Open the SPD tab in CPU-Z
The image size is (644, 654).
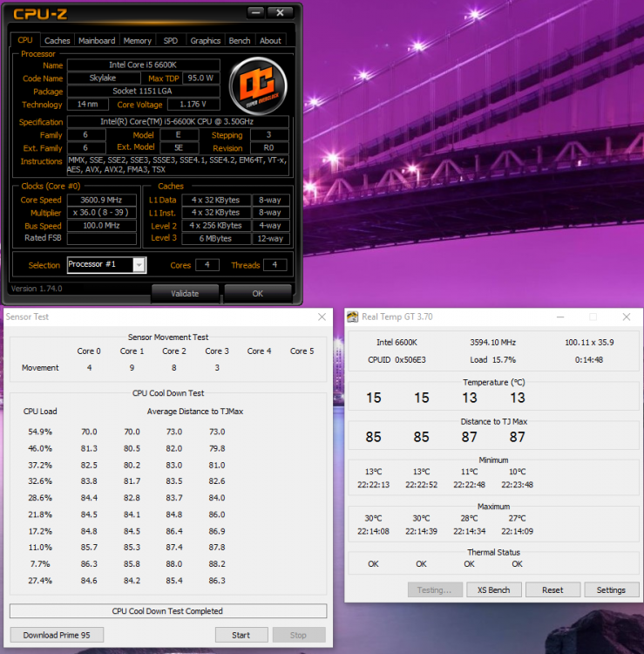point(171,40)
